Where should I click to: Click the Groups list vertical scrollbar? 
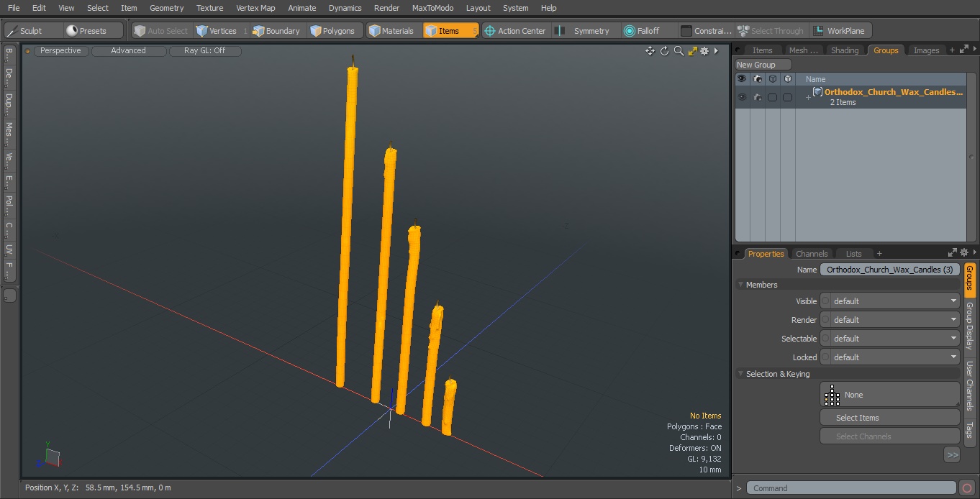(x=971, y=157)
